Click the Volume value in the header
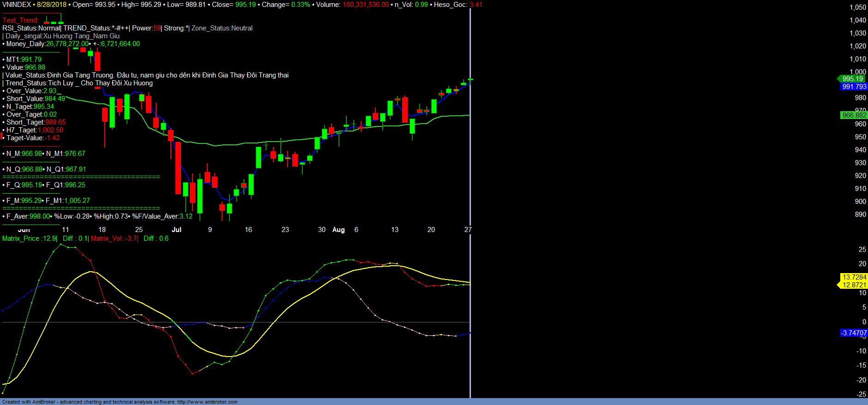Viewport: 868px width, 405px height. click(366, 5)
